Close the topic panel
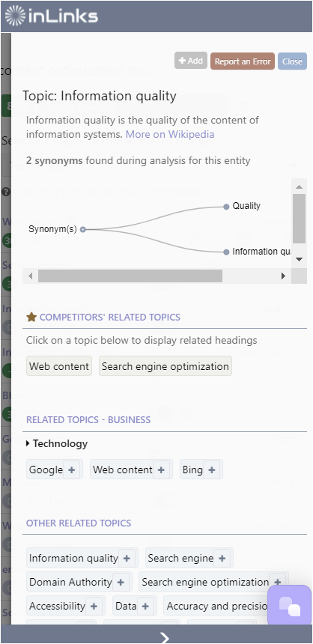Screen dimensions: 313x644 click(292, 61)
